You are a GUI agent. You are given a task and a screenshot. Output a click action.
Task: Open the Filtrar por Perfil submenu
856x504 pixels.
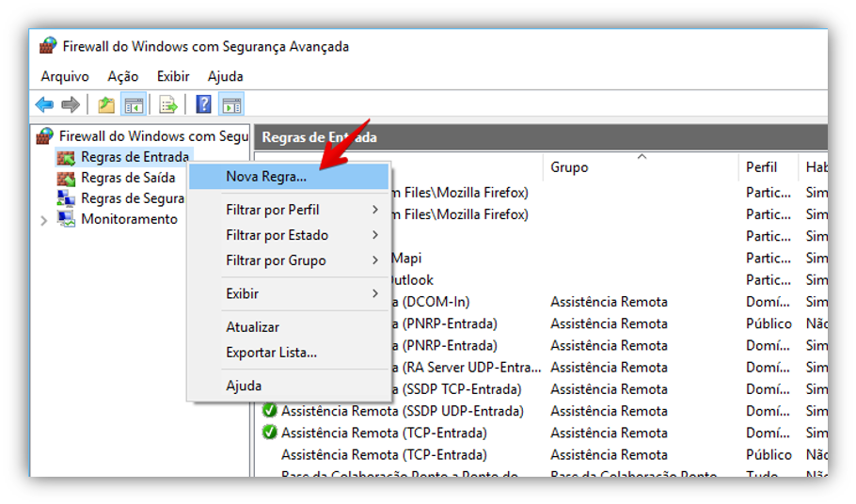pos(273,210)
